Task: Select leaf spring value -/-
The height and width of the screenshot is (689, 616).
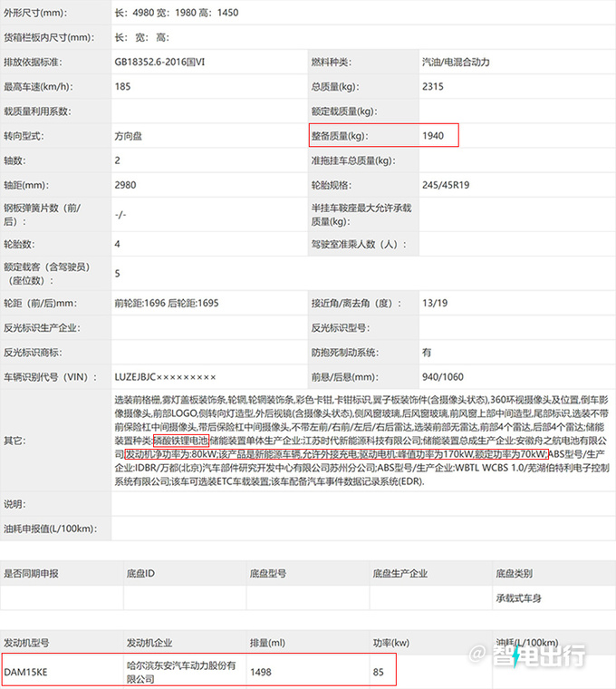Action: click(x=120, y=215)
